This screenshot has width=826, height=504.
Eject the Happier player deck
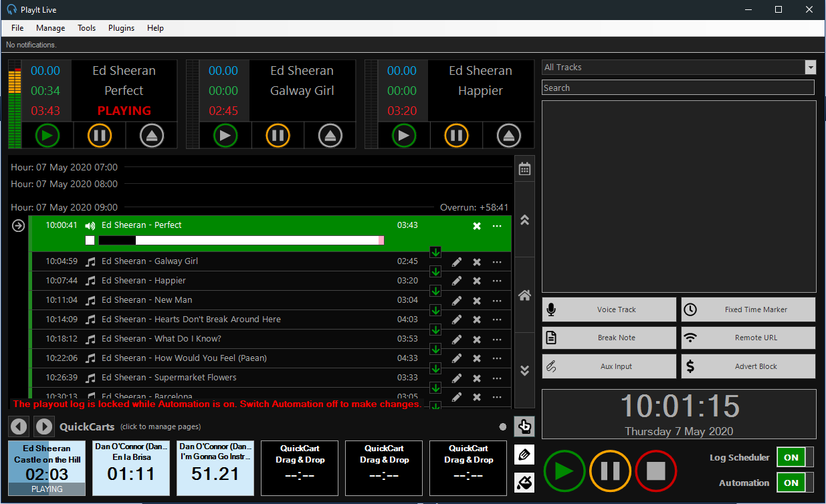(509, 135)
